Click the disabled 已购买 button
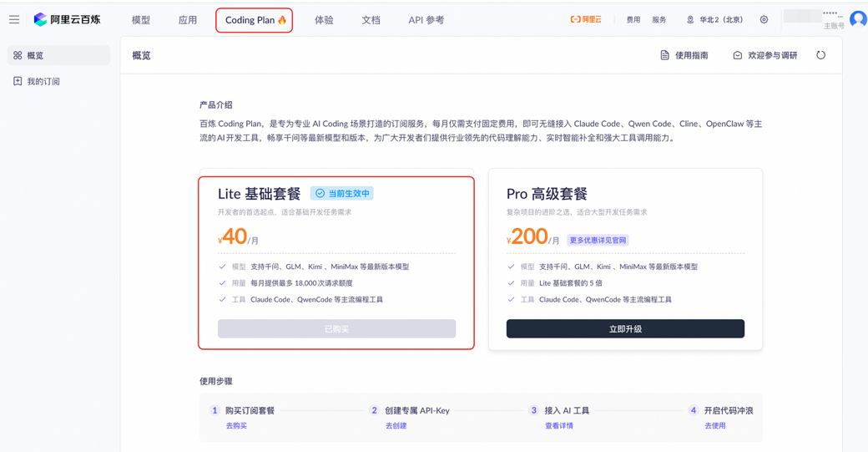The height and width of the screenshot is (452, 868). 336,329
